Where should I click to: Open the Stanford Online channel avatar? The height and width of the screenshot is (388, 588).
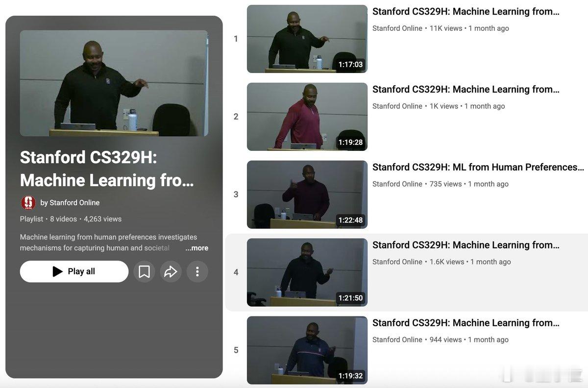click(x=28, y=203)
